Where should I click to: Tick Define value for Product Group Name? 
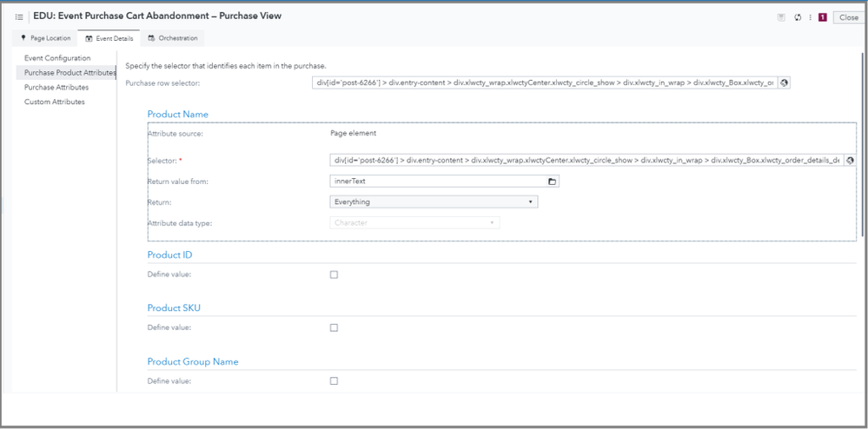[x=335, y=380]
